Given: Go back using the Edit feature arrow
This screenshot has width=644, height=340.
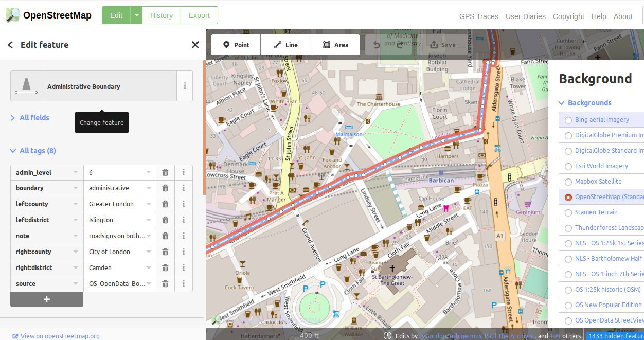Looking at the screenshot, I should tap(10, 45).
